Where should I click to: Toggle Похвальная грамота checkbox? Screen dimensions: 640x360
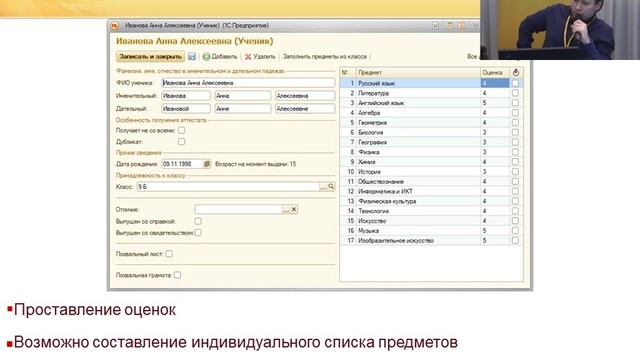(x=177, y=275)
